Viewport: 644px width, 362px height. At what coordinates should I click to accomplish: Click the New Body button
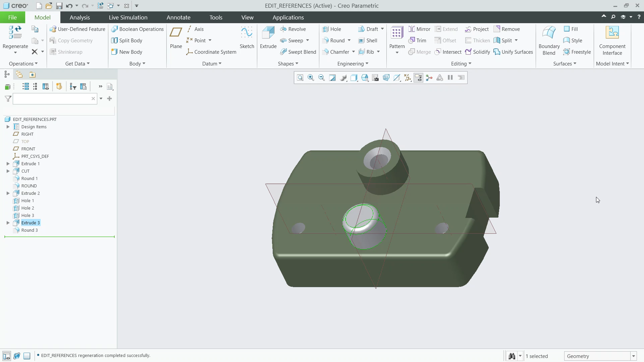pyautogui.click(x=127, y=52)
